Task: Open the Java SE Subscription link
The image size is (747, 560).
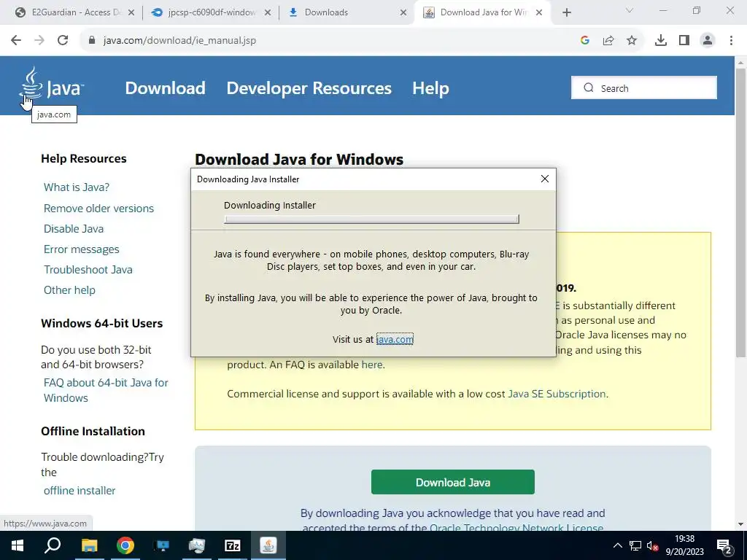Action: click(x=557, y=394)
